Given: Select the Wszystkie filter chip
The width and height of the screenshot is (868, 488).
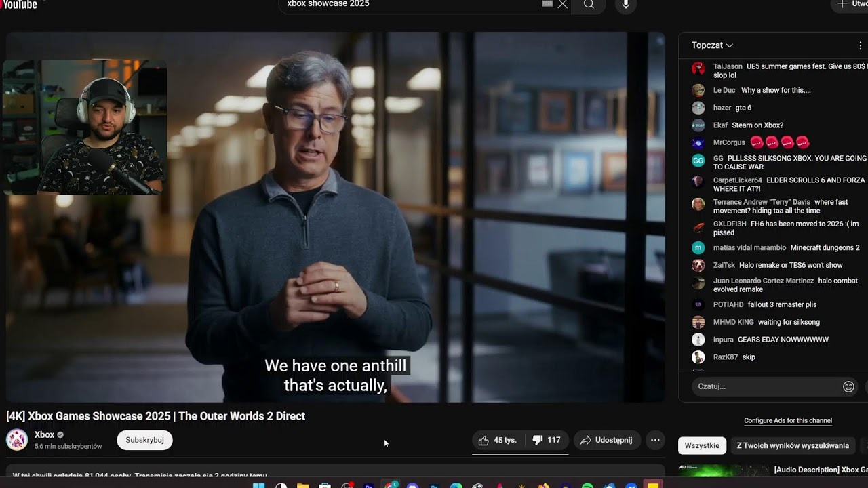Looking at the screenshot, I should (x=702, y=445).
